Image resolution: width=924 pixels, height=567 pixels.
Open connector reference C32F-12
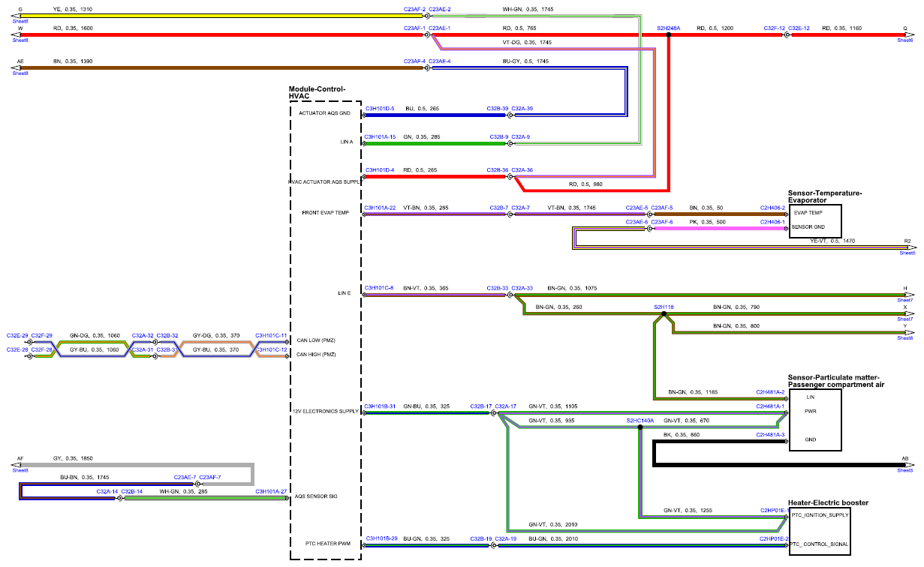click(775, 28)
